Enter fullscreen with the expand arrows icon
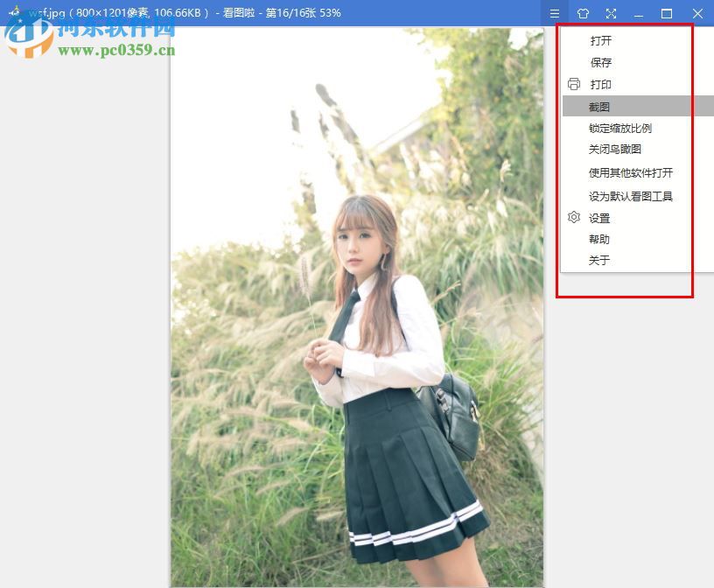This screenshot has height=588, width=714. tap(611, 13)
